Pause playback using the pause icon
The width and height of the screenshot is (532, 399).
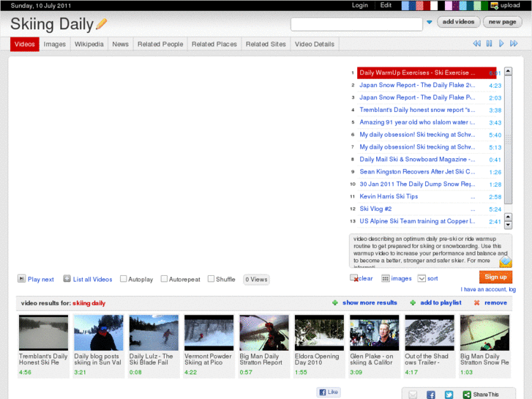(x=489, y=43)
